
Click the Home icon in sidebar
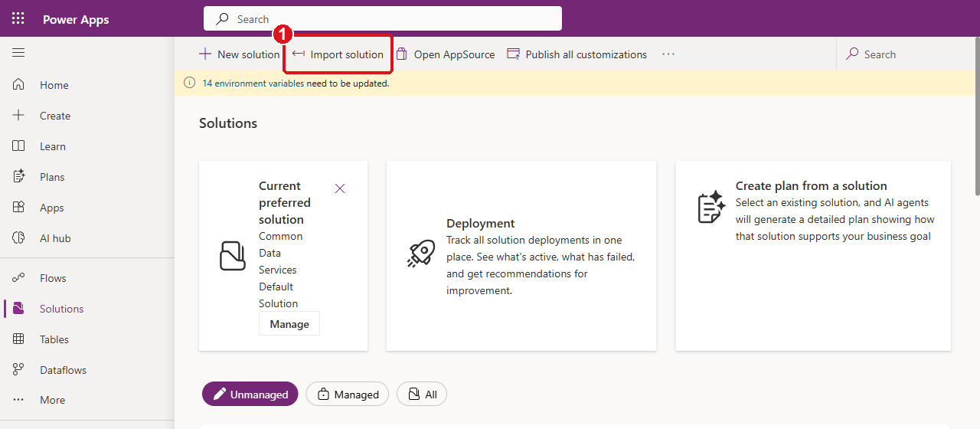(x=19, y=85)
